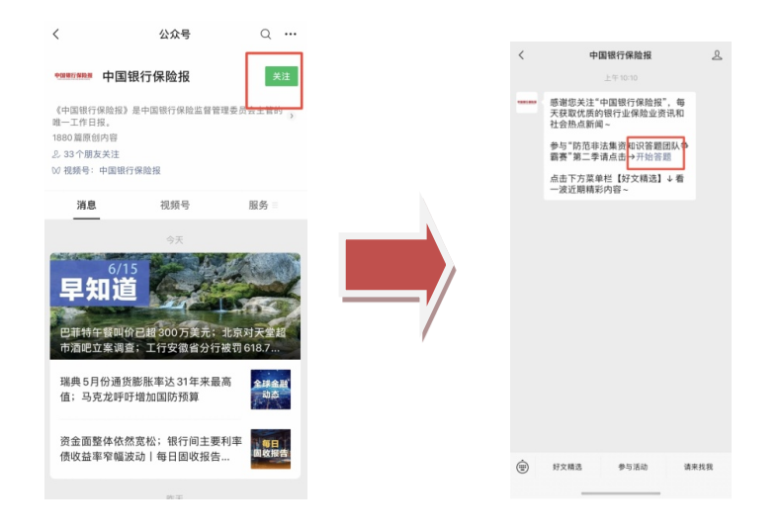
Task: Tap the sender avatar in chat message
Action: click(527, 103)
